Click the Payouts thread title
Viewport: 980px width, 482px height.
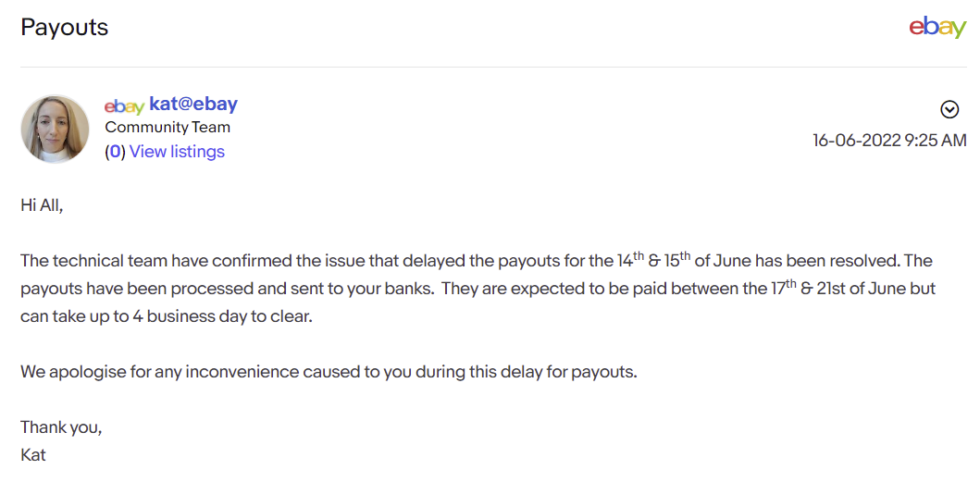[x=65, y=28]
